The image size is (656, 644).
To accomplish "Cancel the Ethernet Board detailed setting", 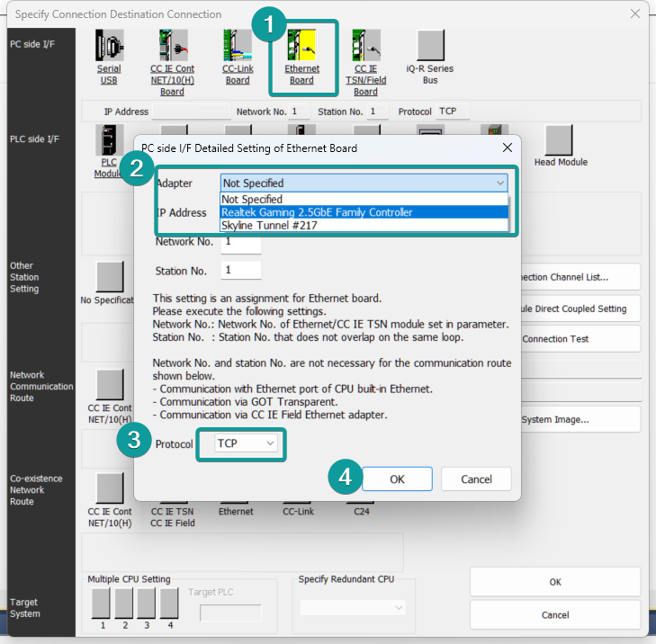I will (x=476, y=479).
